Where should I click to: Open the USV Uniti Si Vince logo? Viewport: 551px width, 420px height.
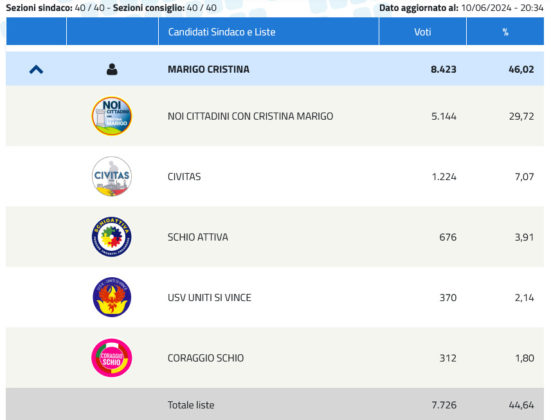[112, 297]
